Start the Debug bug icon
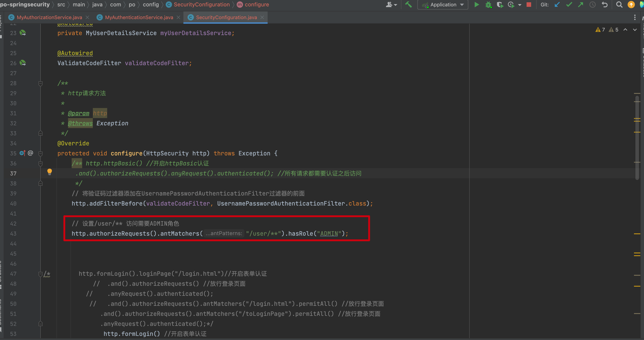Screen dimensions: 644x340 click(488, 5)
